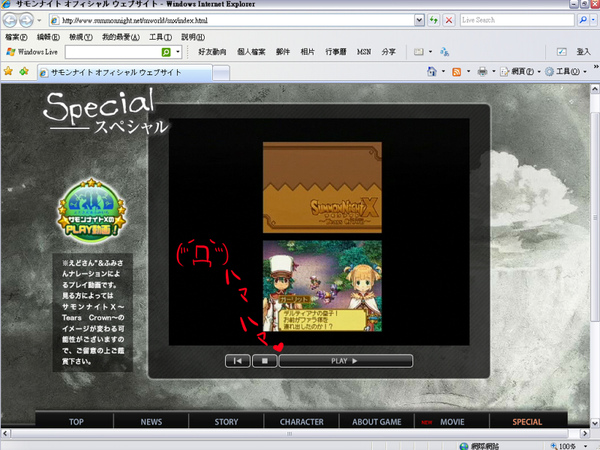The width and height of the screenshot is (600, 450).
Task: Open 郵件 in Windows Live toolbar
Action: pyautogui.click(x=283, y=52)
